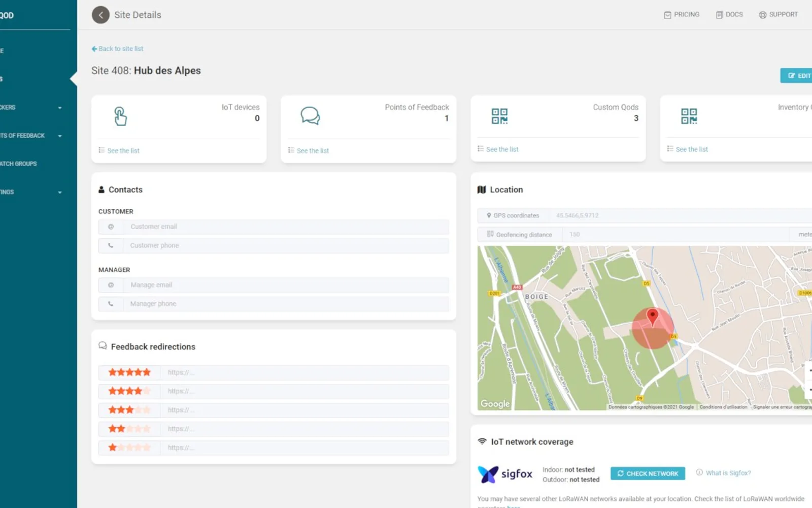The width and height of the screenshot is (812, 508).
Task: Click the Google logo on the map
Action: (495, 404)
